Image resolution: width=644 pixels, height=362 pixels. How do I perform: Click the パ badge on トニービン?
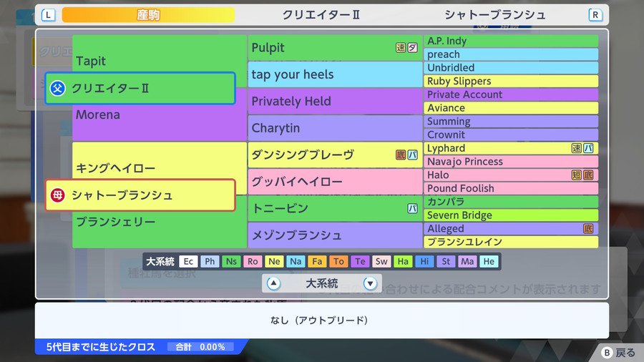tap(412, 208)
